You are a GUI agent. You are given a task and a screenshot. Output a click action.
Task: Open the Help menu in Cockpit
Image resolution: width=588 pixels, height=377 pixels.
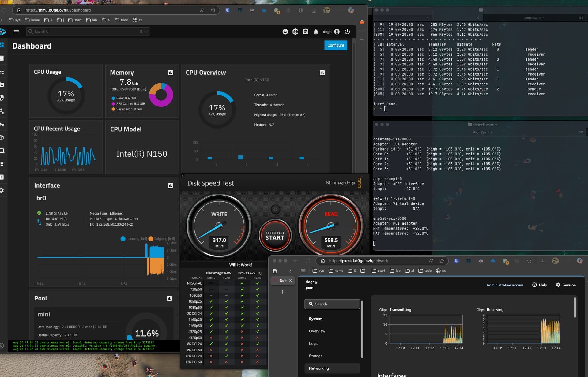540,285
